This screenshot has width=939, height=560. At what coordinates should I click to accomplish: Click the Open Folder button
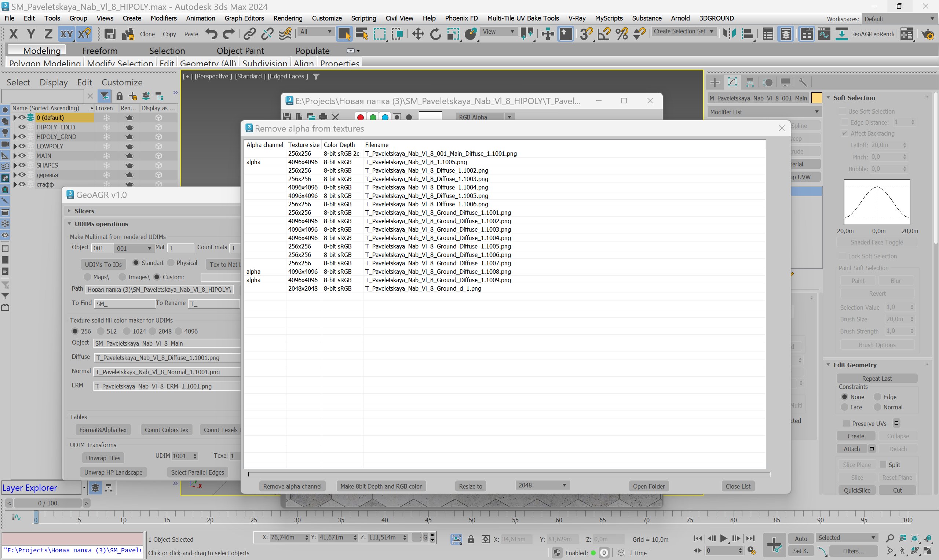[x=648, y=486]
